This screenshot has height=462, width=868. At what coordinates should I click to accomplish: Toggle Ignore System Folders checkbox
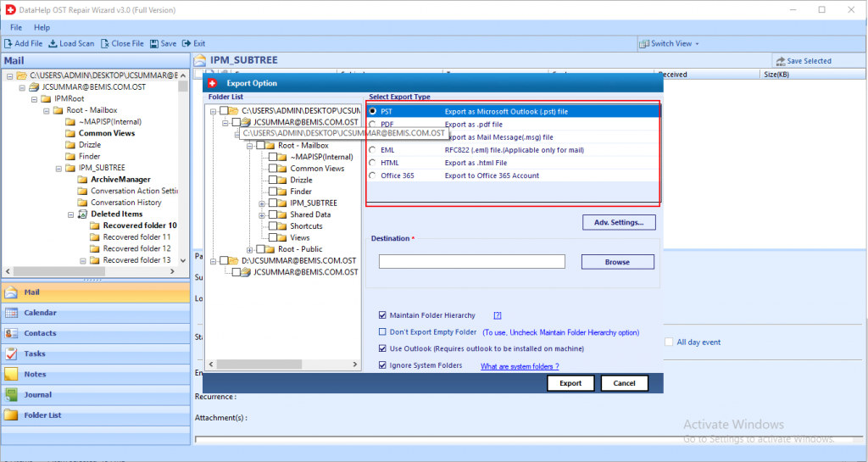click(382, 365)
